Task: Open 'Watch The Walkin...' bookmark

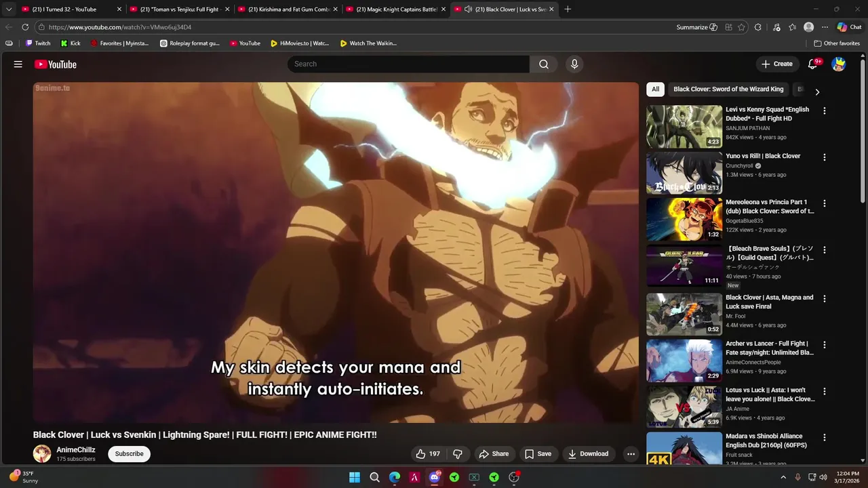Action: click(x=368, y=43)
